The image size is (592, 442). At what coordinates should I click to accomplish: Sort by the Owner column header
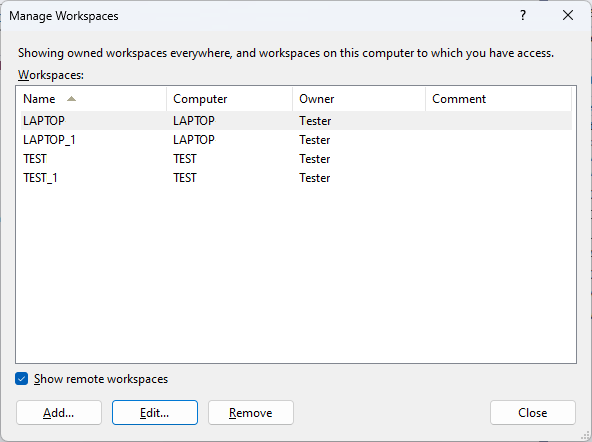[359, 99]
